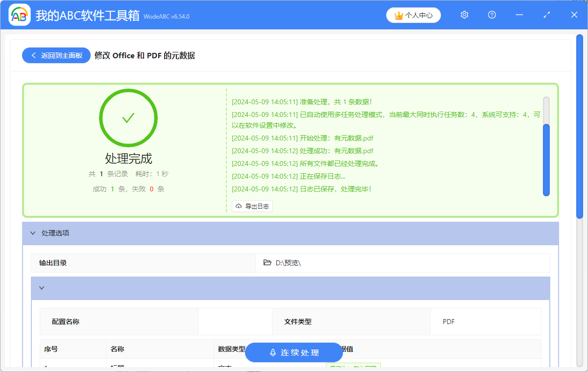Viewport: 588px width, 372px height.
Task: Collapse the unnamed configuration sub-section
Action: (x=42, y=288)
